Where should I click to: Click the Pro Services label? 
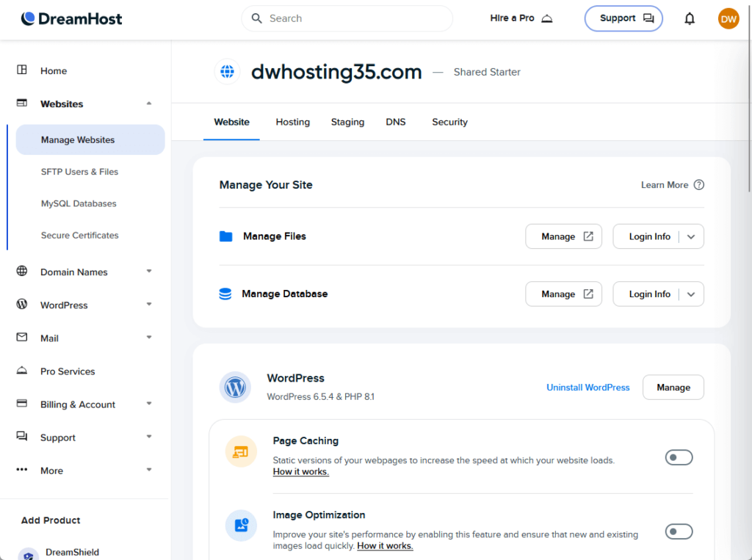coord(68,371)
